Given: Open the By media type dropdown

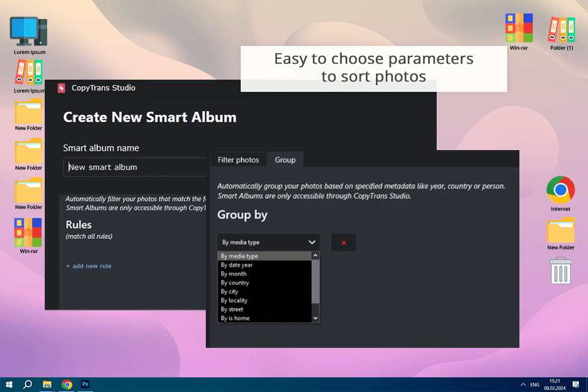Looking at the screenshot, I should (268, 243).
